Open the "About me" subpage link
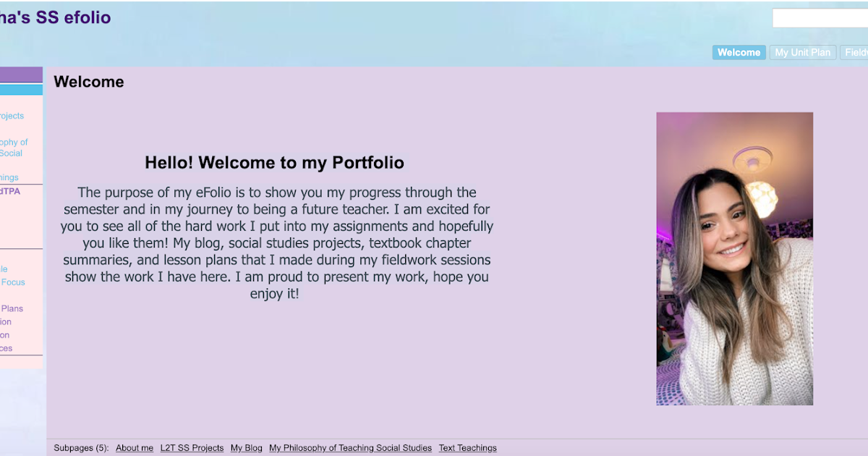868x456 pixels. [135, 447]
